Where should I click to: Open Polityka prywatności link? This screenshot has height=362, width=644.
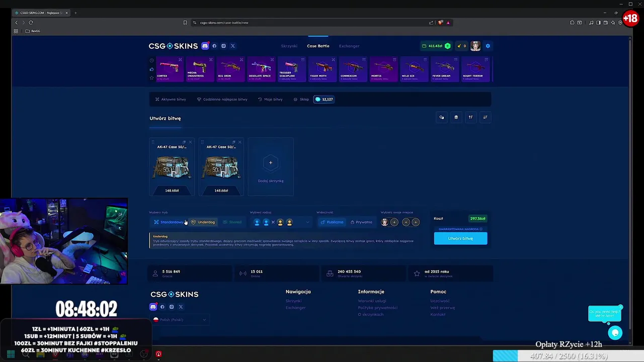pos(378,308)
